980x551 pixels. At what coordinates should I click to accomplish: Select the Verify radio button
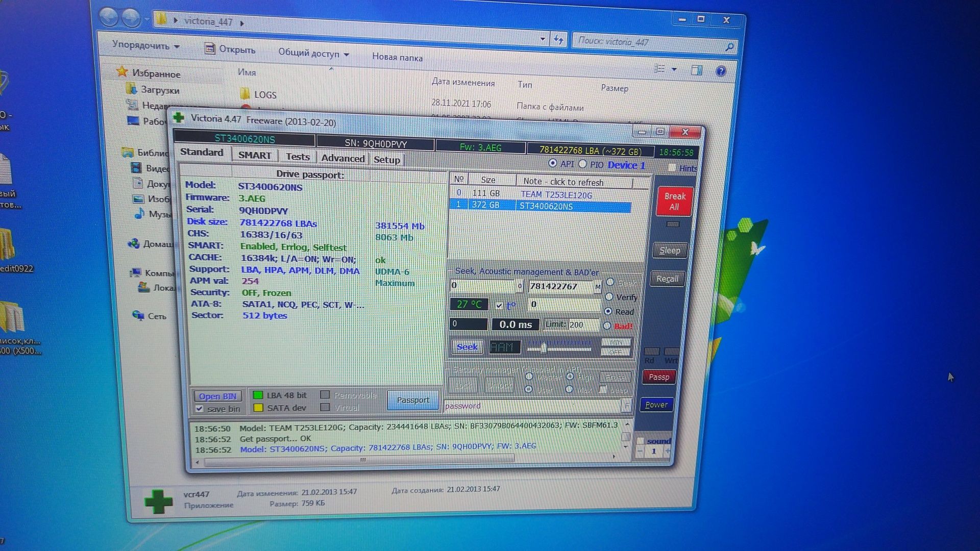pos(609,296)
